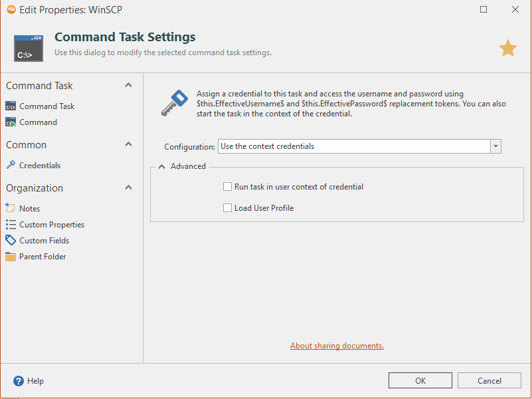Open the About sharing documents link
532x399 pixels.
[x=337, y=346]
